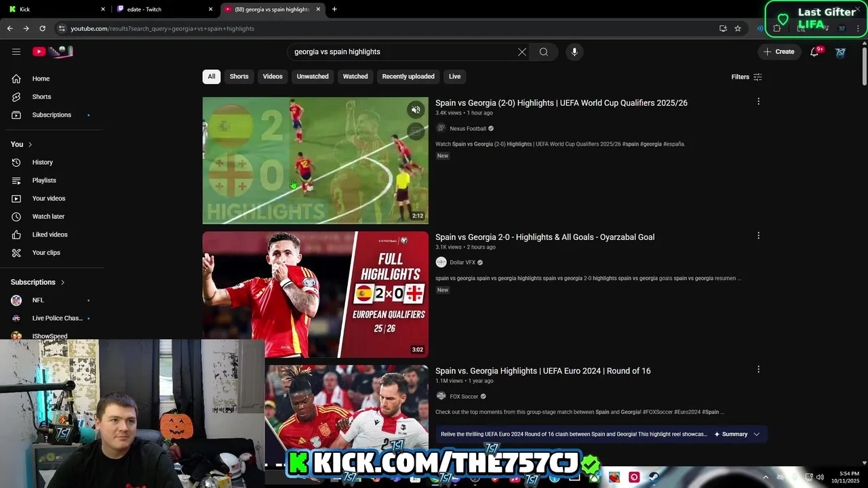Screen dimensions: 868x488
Task: Go back with browser back arrow
Action: coord(9,28)
